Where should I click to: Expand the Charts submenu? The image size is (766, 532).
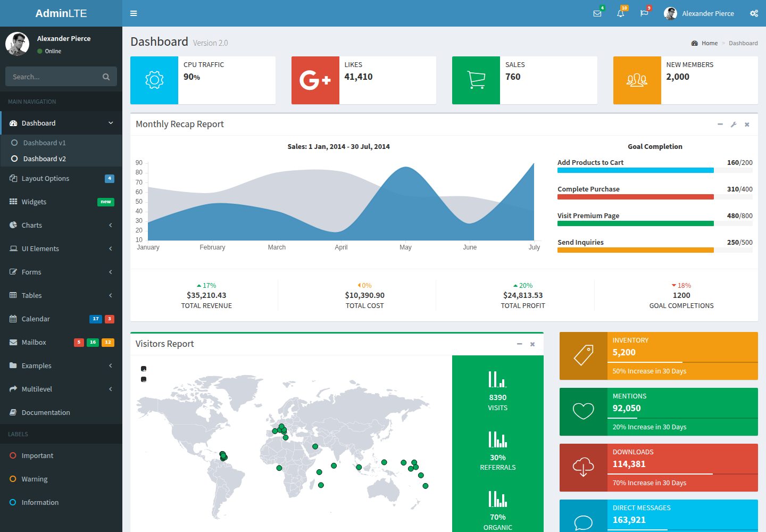[x=111, y=225]
